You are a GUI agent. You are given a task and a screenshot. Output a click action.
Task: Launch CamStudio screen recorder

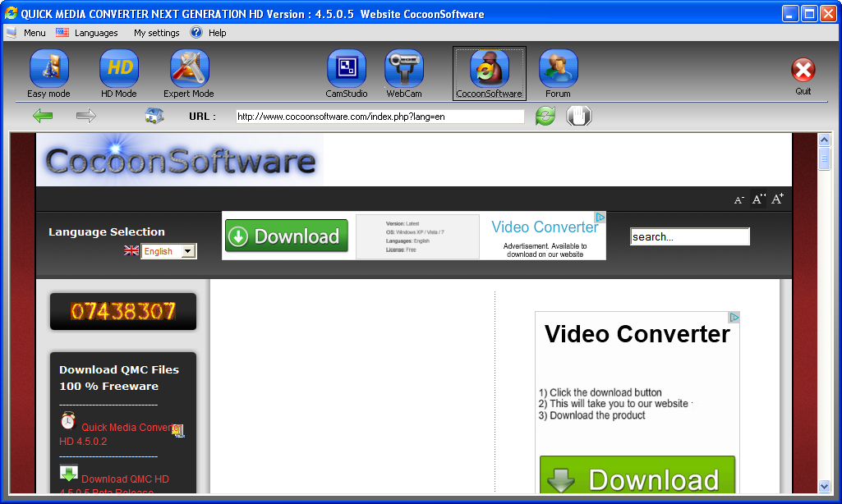pyautogui.click(x=347, y=74)
